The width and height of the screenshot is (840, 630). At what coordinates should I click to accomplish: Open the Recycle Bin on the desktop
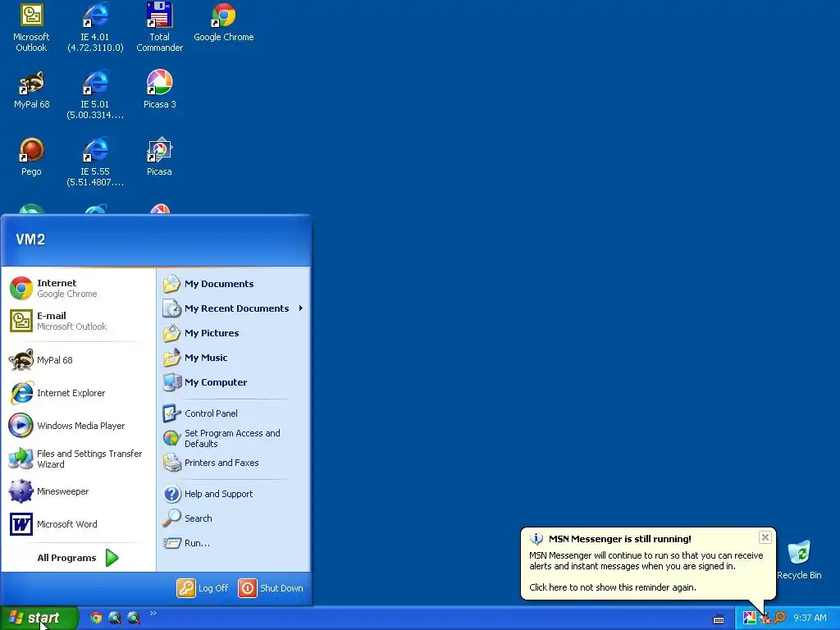[799, 560]
